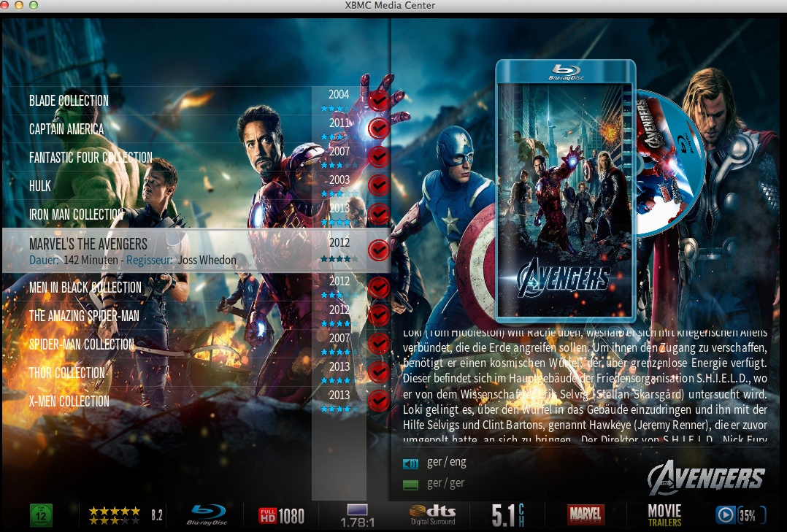Click year 2011 next to Captain America
This screenshot has height=532, width=787.
(339, 123)
